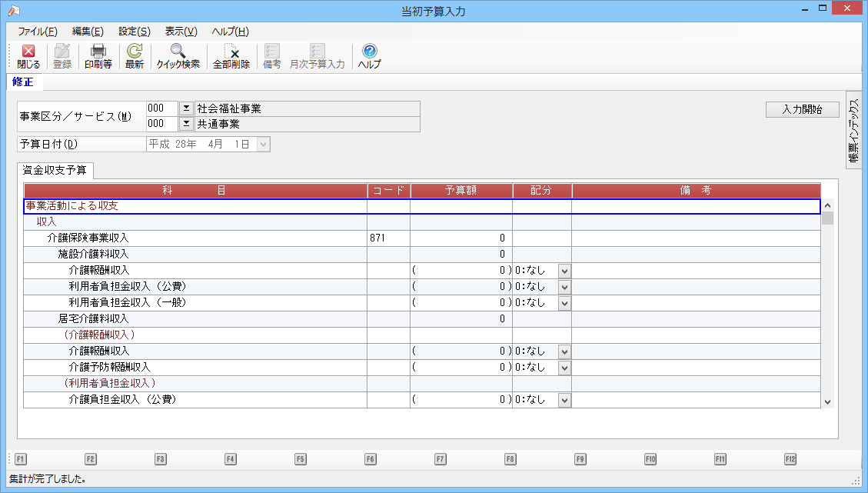Screen dimensions: 868x493
Task: Refresh using the 最新 toolbar icon
Action: (x=135, y=57)
